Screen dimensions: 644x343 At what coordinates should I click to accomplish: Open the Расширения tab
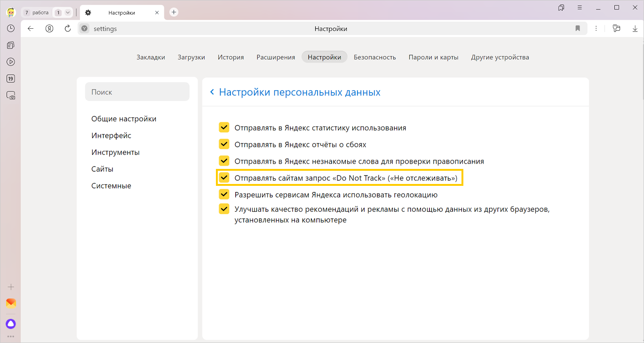(276, 57)
